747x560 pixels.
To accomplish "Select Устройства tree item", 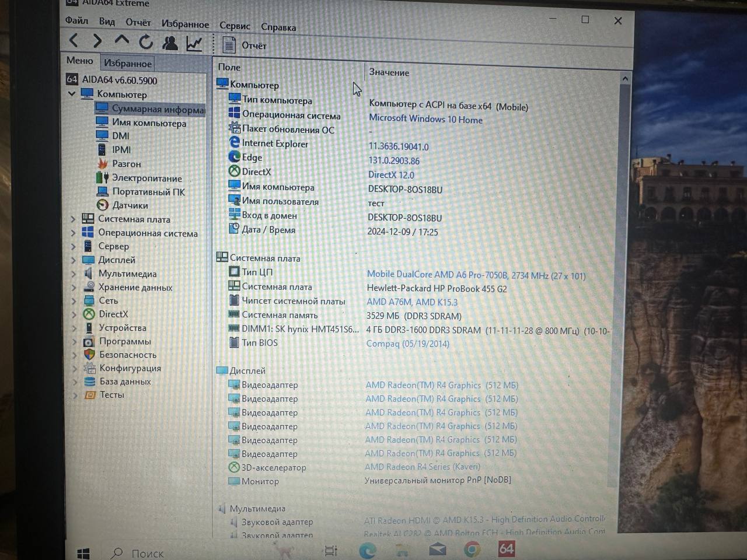I will pos(115,328).
